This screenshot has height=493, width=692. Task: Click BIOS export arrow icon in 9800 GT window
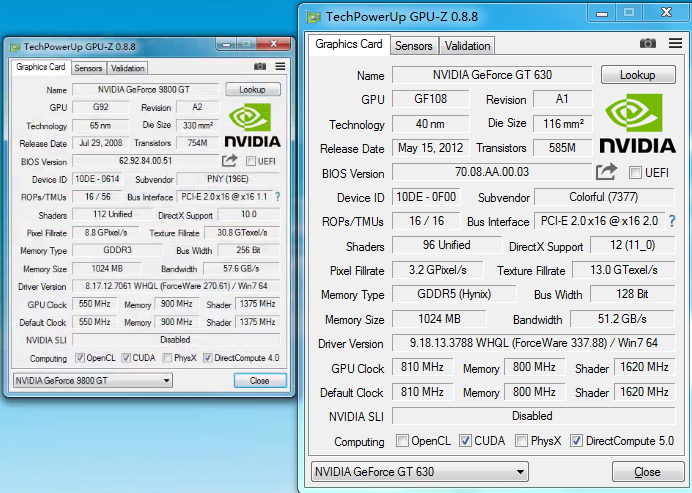(229, 161)
